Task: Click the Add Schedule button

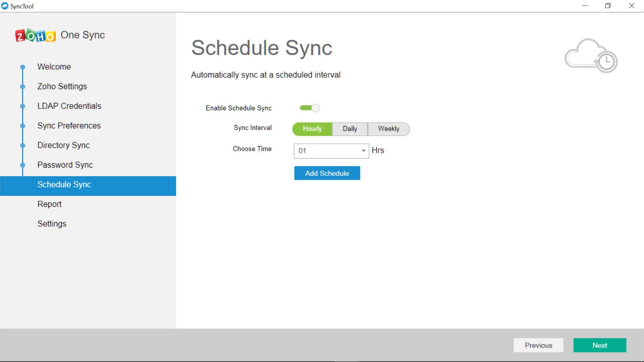Action: tap(327, 173)
